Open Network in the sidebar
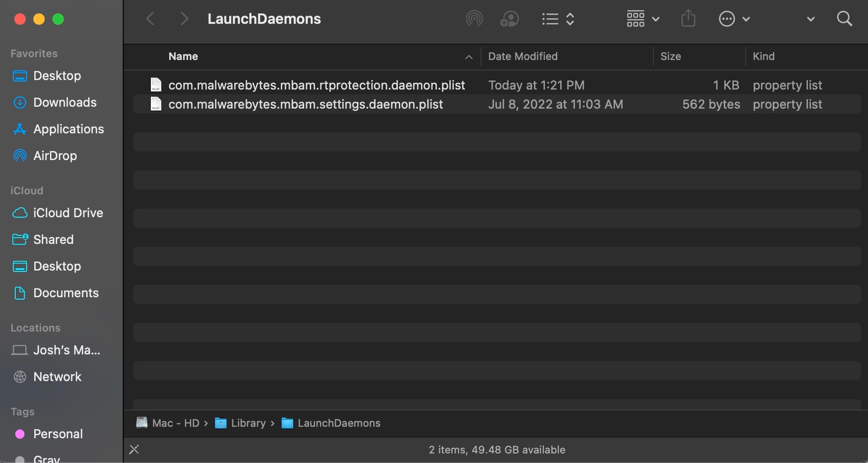Viewport: 868px width, 463px height. click(x=57, y=377)
